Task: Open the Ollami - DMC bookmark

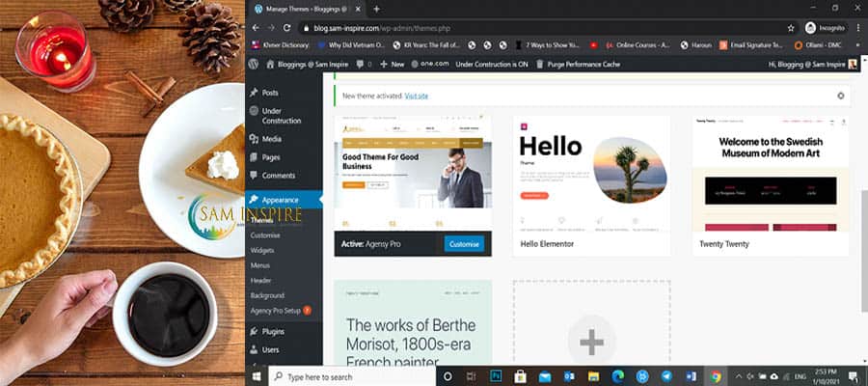Action: (818, 45)
